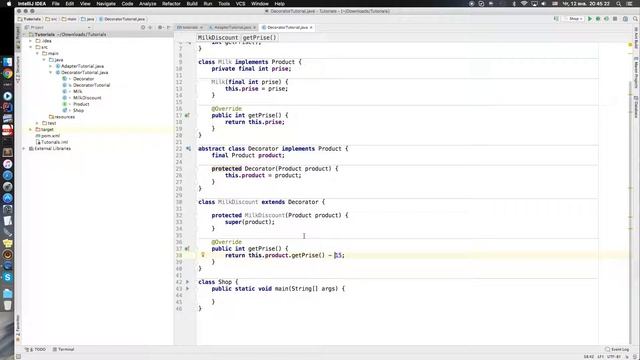
Task: Click the Scroll from Source icon in Project panel
Action: [x=143, y=27]
